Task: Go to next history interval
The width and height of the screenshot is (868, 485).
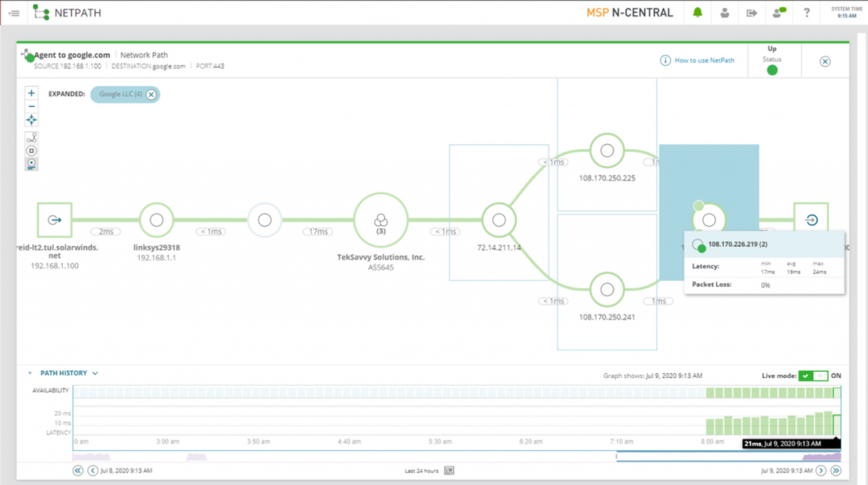Action: pos(821,471)
